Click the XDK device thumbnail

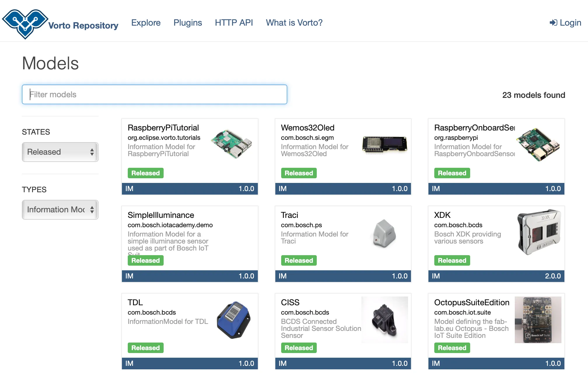click(539, 232)
